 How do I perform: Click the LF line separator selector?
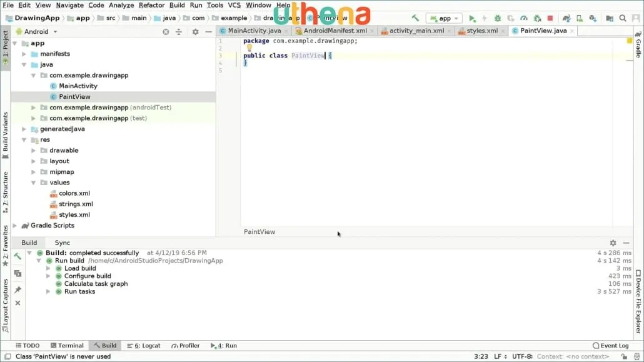[500, 356]
